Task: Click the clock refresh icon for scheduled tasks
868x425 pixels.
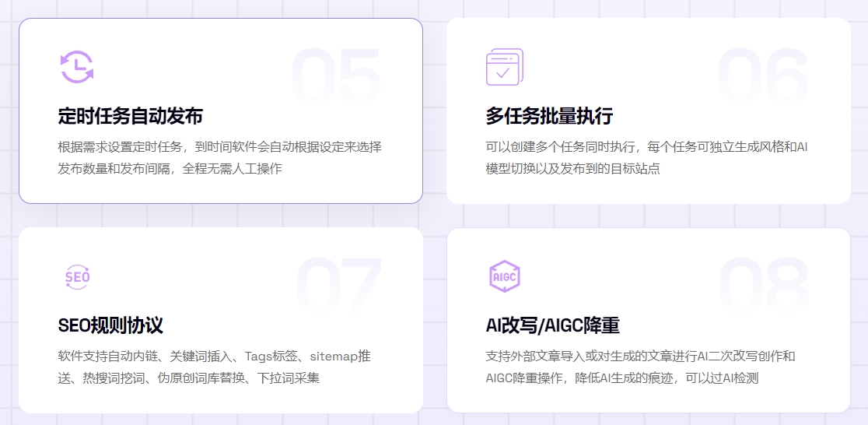Action: tap(77, 67)
